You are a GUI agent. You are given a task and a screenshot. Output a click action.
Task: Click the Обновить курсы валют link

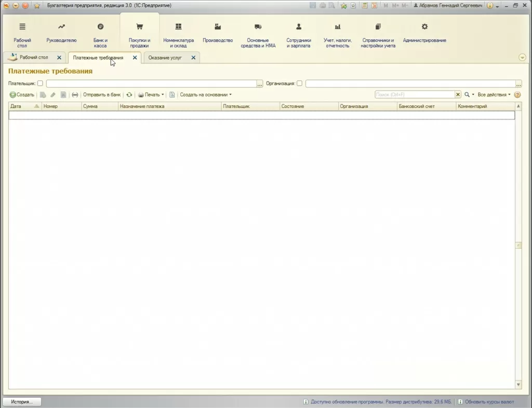coord(489,402)
